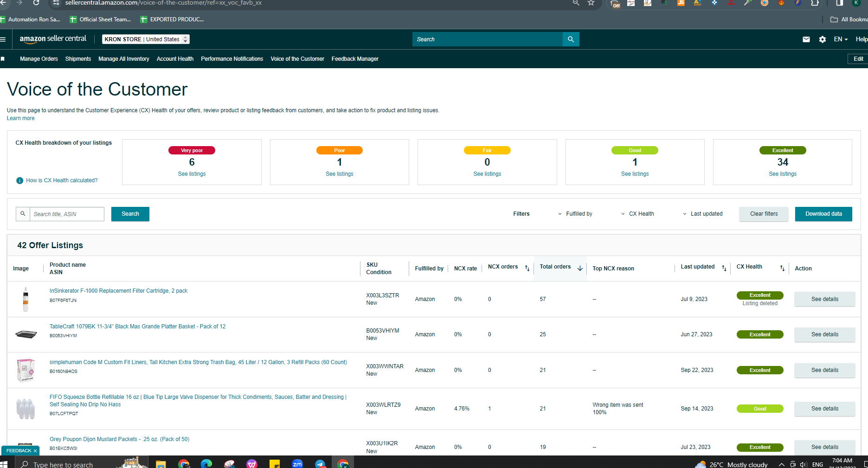This screenshot has width=868, height=468.
Task: Open the KRON STORE marketplace switcher
Action: pyautogui.click(x=146, y=39)
